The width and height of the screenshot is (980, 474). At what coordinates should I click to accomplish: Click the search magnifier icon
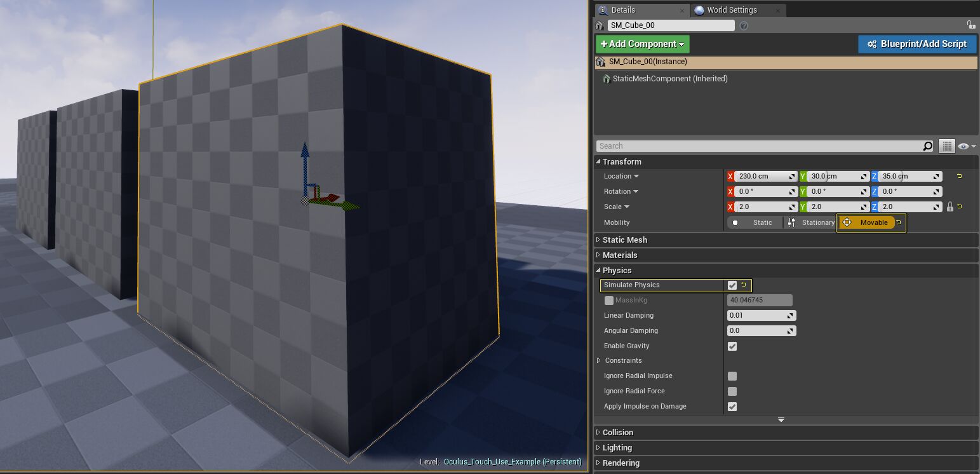927,146
